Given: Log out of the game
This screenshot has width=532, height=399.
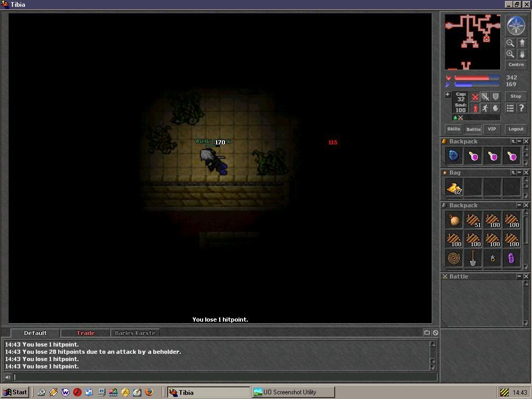Looking at the screenshot, I should (516, 129).
